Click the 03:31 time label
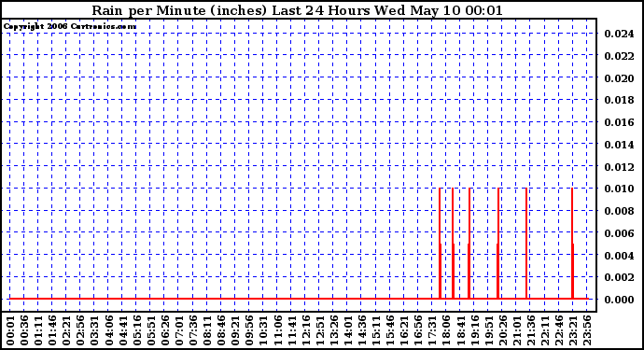Screen dimensions: 644x350 [x=94, y=330]
